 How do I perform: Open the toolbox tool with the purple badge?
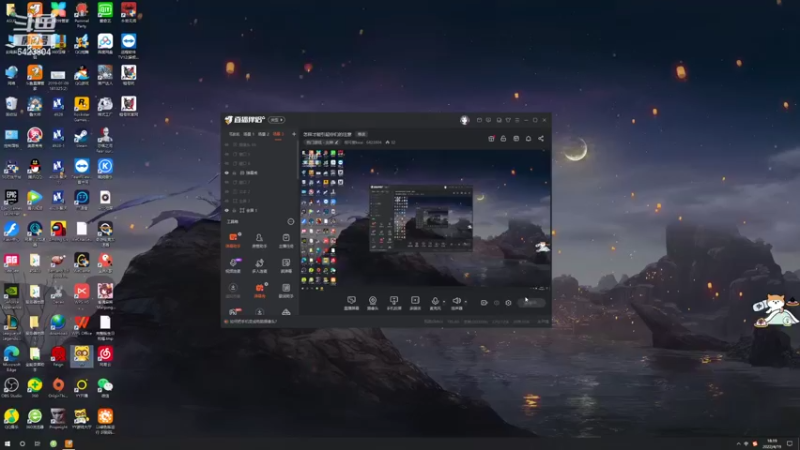click(x=233, y=265)
